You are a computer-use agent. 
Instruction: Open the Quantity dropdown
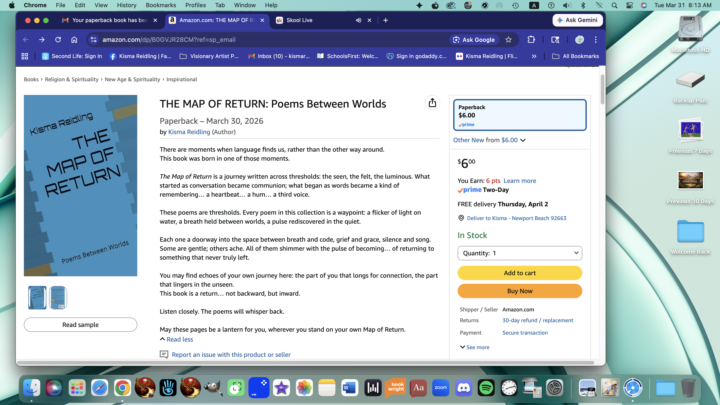[519, 253]
